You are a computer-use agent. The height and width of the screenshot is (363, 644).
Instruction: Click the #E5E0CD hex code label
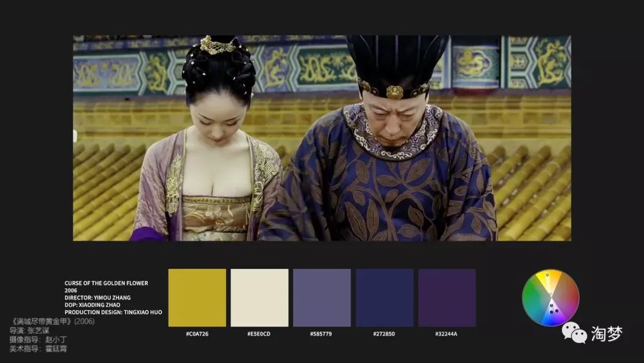[x=259, y=334]
